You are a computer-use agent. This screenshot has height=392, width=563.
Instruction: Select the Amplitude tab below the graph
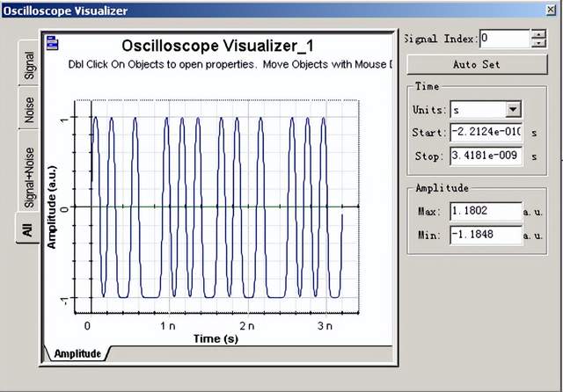tap(77, 353)
